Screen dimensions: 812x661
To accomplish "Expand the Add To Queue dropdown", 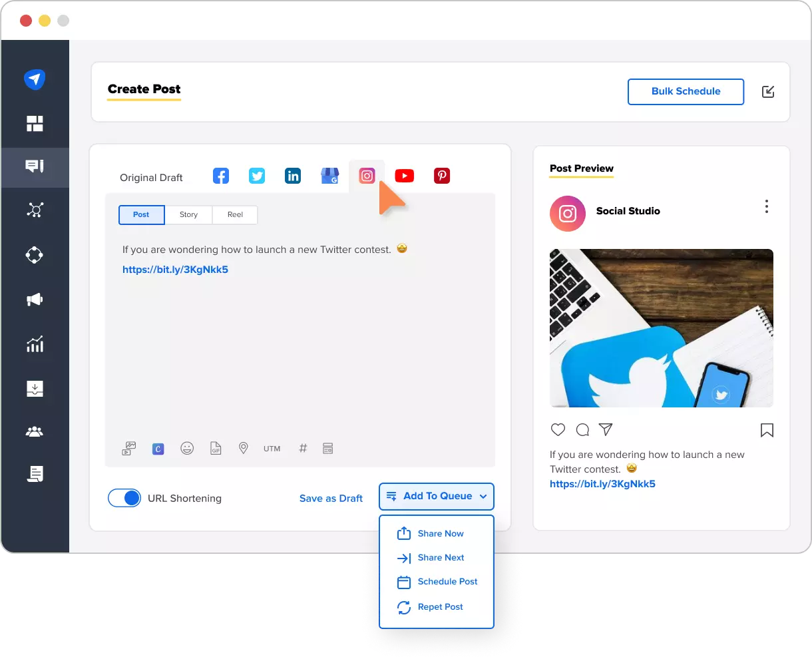I will tap(484, 497).
